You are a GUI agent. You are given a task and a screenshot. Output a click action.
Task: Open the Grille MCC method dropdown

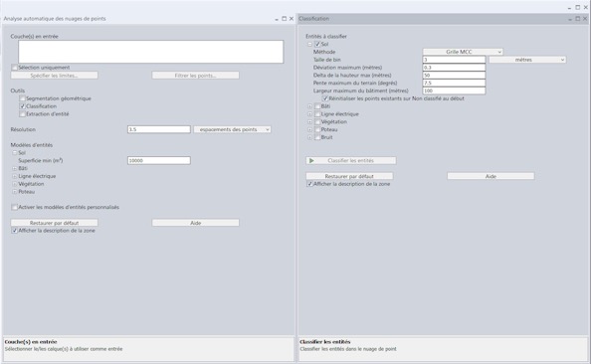pyautogui.click(x=463, y=52)
